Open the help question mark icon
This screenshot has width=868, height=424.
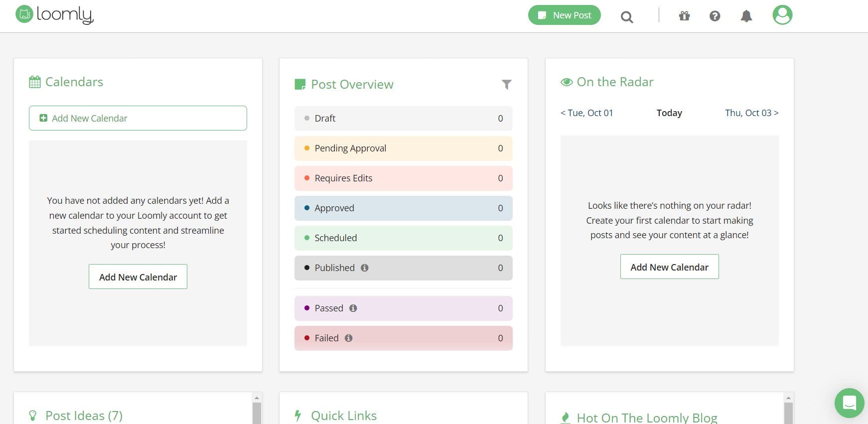(x=715, y=16)
